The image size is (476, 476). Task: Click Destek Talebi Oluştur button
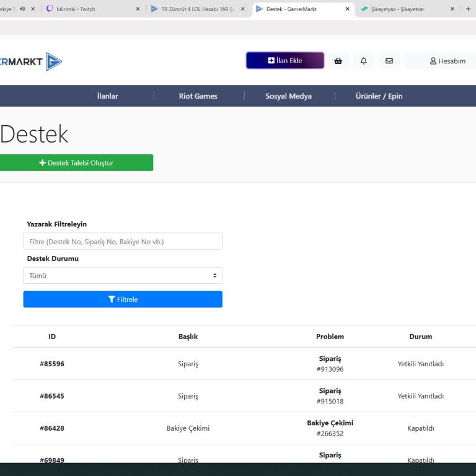76,163
